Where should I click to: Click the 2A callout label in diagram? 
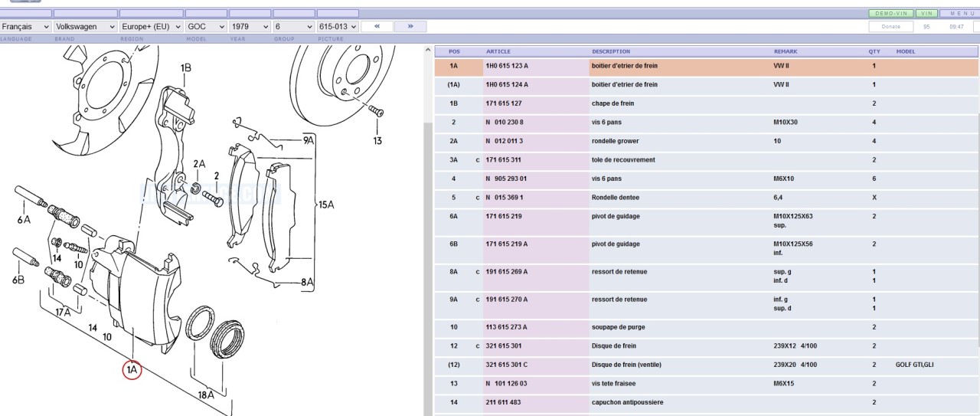(199, 164)
